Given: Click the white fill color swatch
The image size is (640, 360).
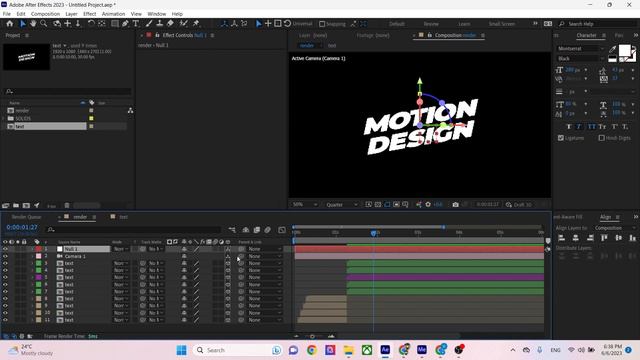Looking at the screenshot, I should click(x=624, y=51).
